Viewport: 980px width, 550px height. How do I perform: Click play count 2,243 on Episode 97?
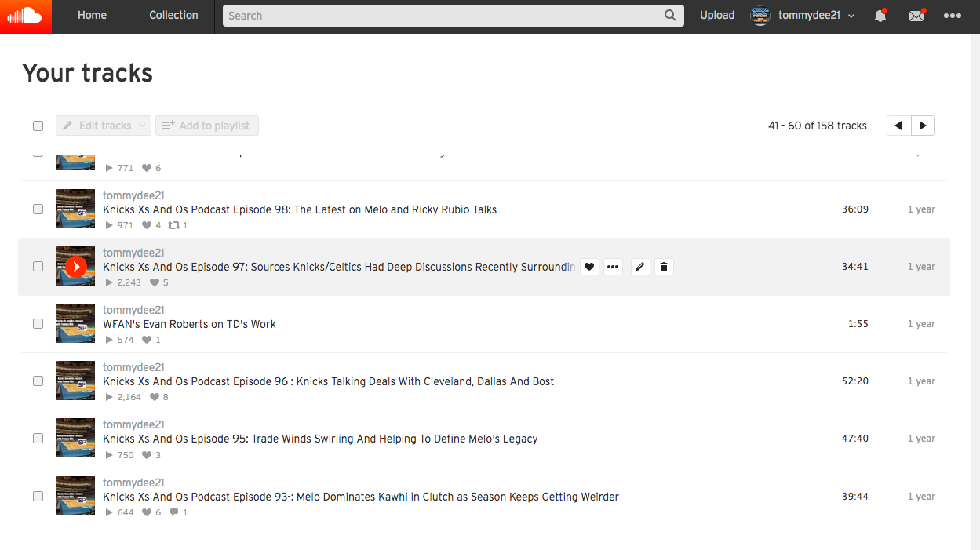(x=123, y=282)
